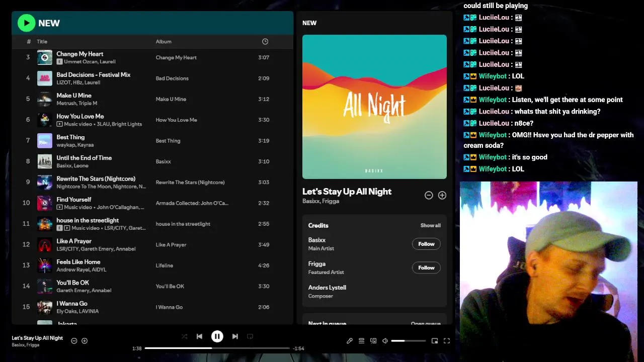Skip to the next track
This screenshot has height=362, width=644.
click(235, 336)
